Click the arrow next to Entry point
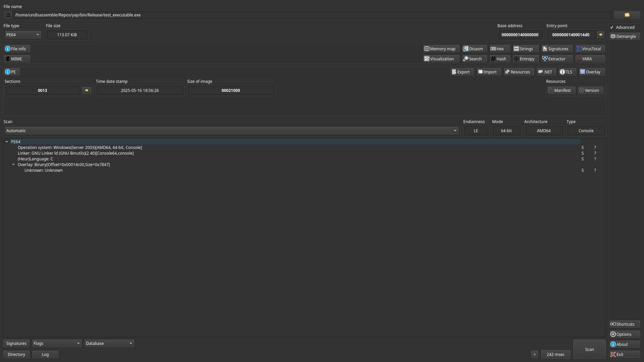 point(600,35)
